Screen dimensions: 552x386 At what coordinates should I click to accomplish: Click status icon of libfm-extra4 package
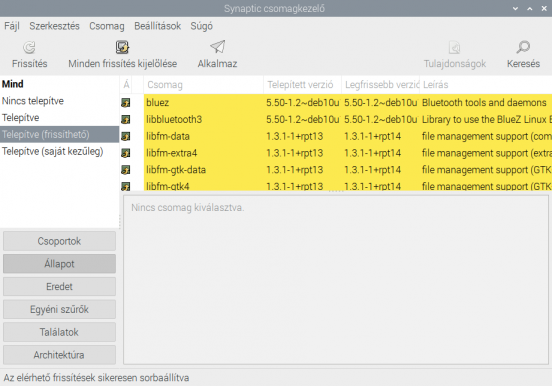pyautogui.click(x=126, y=153)
